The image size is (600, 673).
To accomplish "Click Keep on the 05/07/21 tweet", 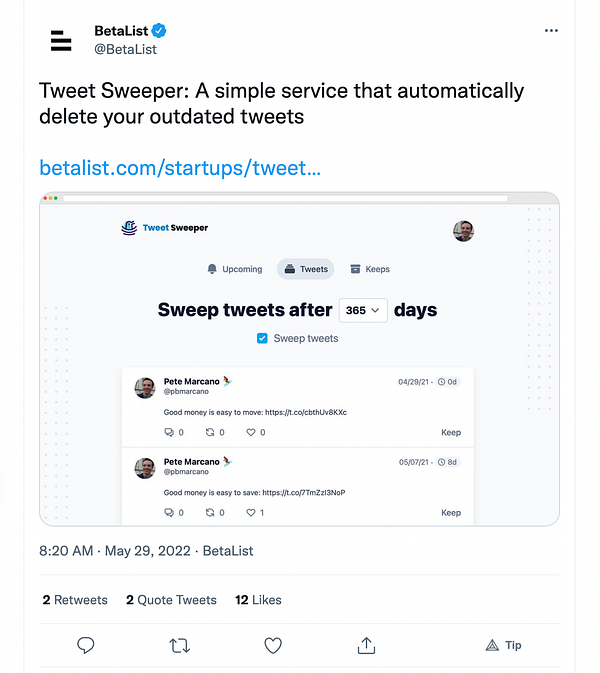I will tap(451, 513).
